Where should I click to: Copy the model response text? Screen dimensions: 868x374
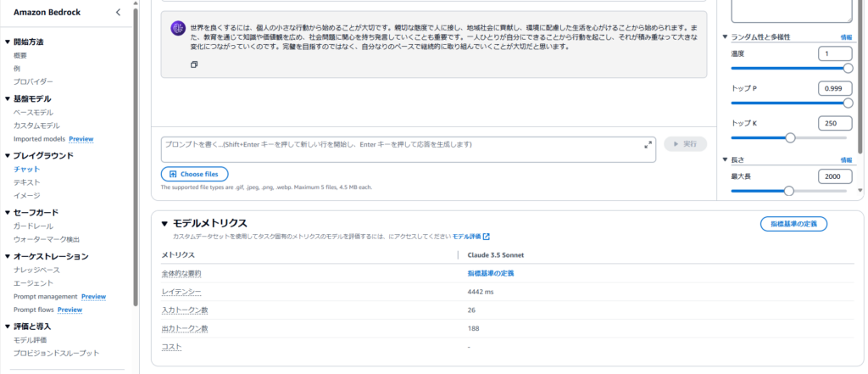pos(194,64)
